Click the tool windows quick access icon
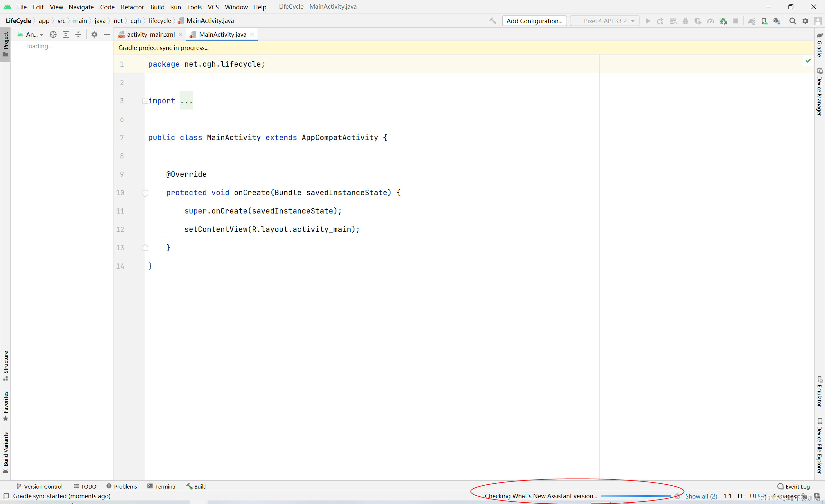 click(x=6, y=496)
